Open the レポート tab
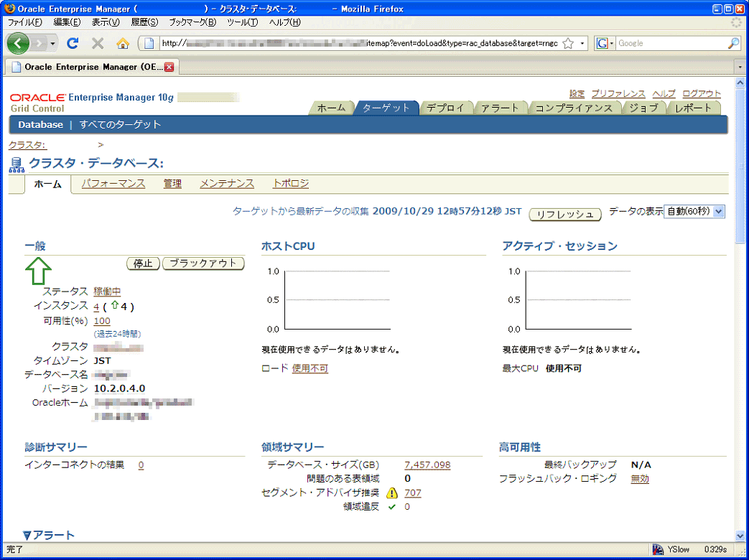Screen dimensions: 749x560 693,108
